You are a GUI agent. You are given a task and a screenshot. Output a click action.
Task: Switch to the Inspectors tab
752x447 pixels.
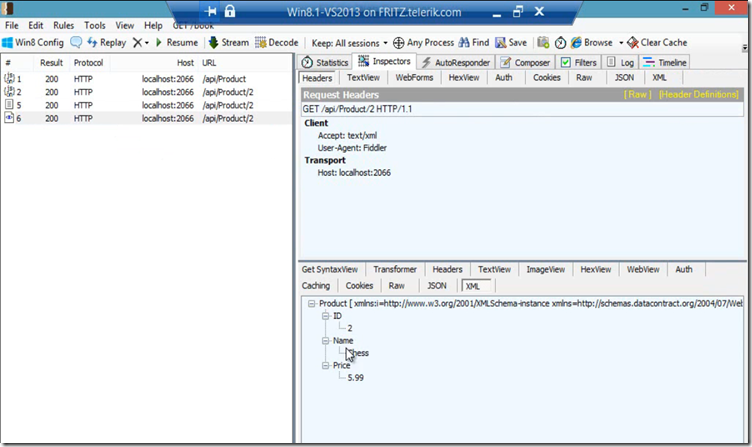coord(385,61)
